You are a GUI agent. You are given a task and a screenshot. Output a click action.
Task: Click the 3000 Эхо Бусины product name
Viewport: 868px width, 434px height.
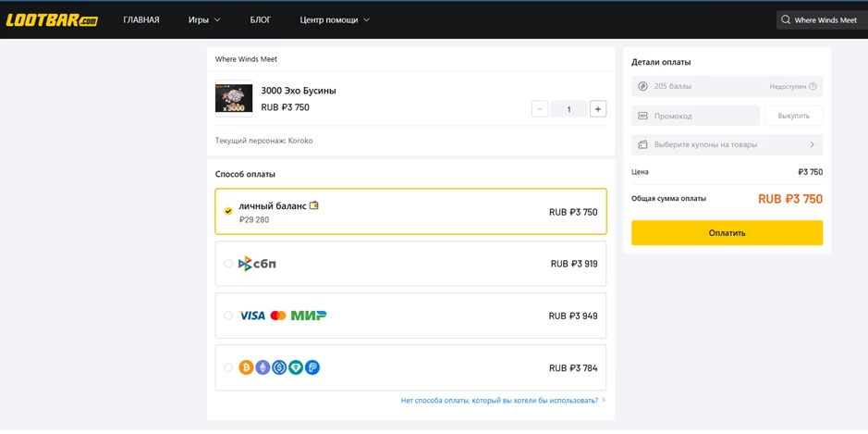(299, 91)
